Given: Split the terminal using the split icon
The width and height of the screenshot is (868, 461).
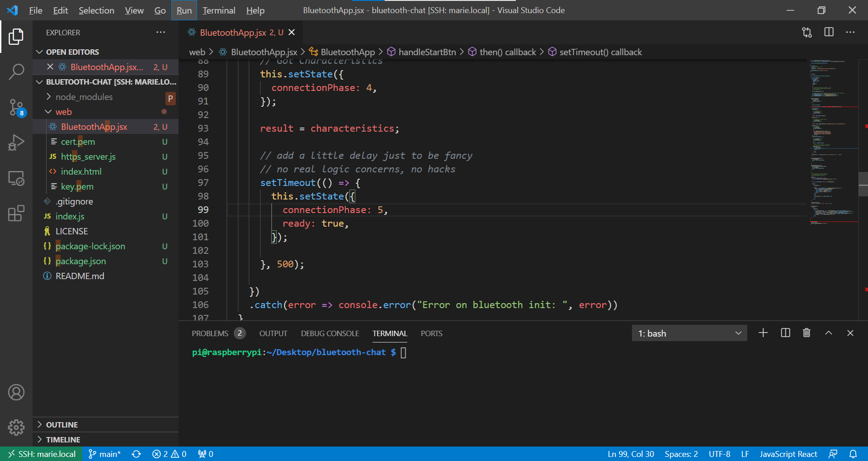Looking at the screenshot, I should pyautogui.click(x=785, y=333).
